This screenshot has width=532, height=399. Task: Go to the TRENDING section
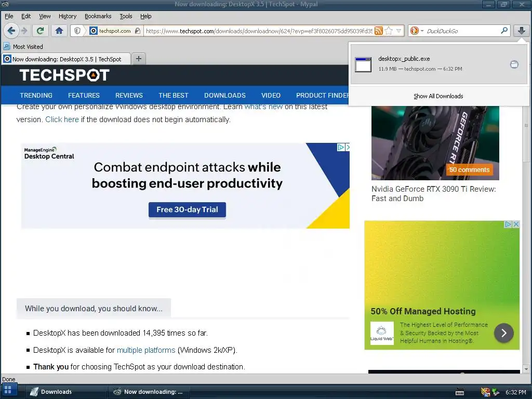click(x=36, y=96)
